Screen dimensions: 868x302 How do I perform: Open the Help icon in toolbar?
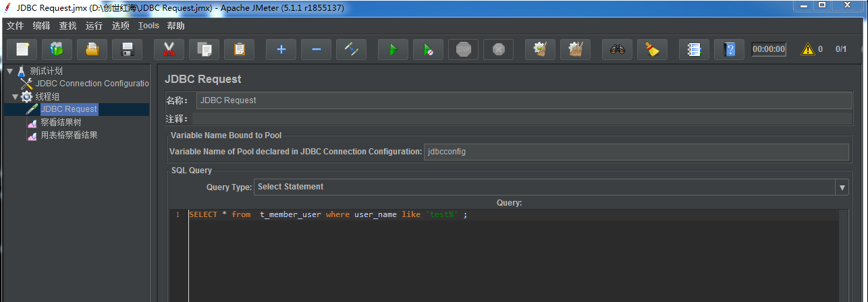coord(729,49)
